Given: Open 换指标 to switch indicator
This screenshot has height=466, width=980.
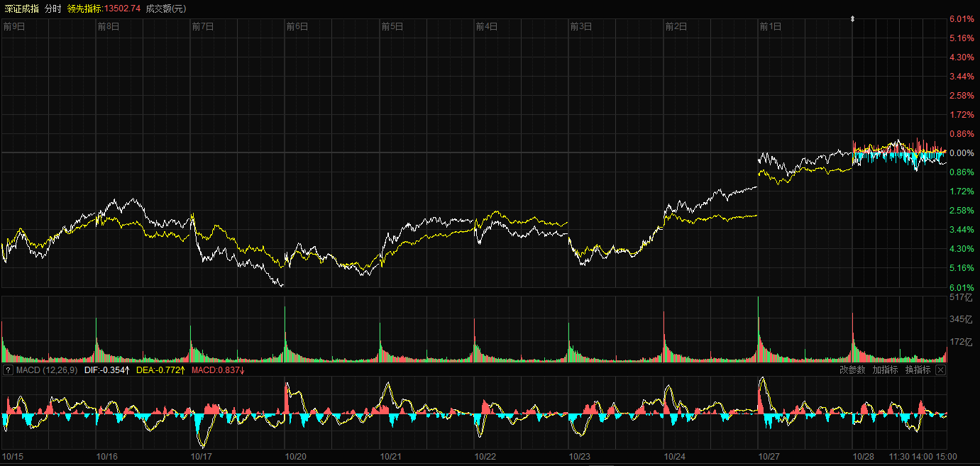Looking at the screenshot, I should (918, 370).
